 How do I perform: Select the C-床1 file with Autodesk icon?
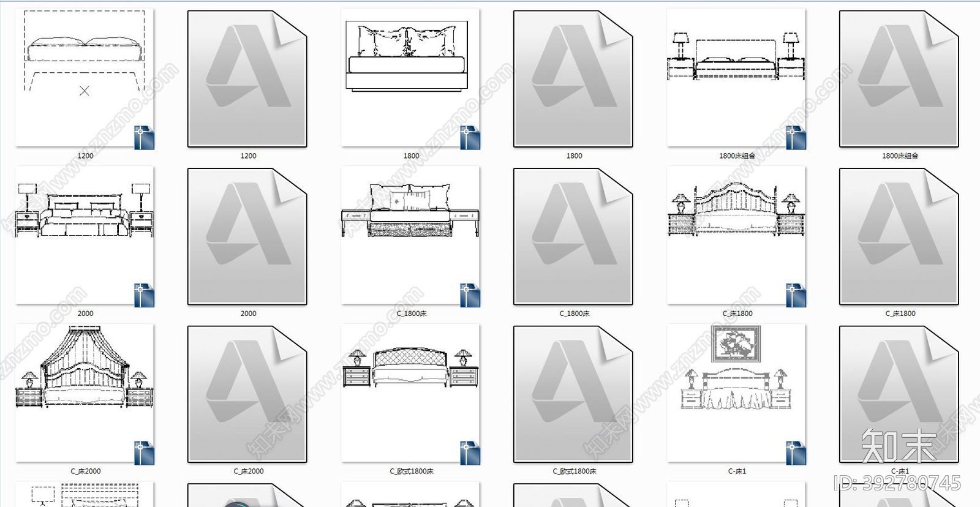pos(899,394)
